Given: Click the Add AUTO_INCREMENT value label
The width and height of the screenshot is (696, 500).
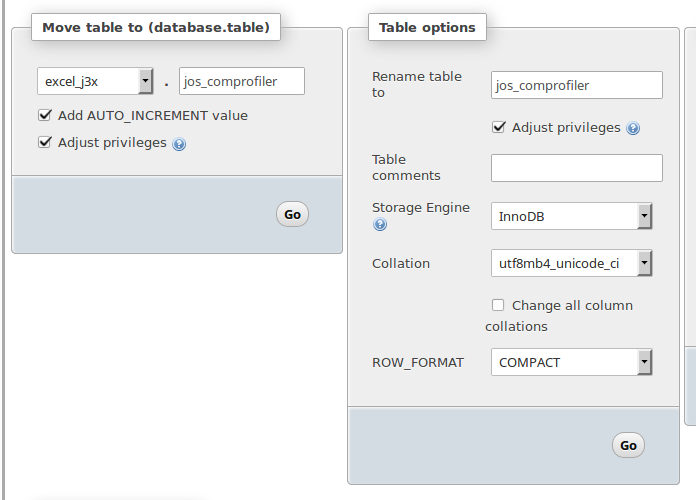Looking at the screenshot, I should tap(153, 116).
